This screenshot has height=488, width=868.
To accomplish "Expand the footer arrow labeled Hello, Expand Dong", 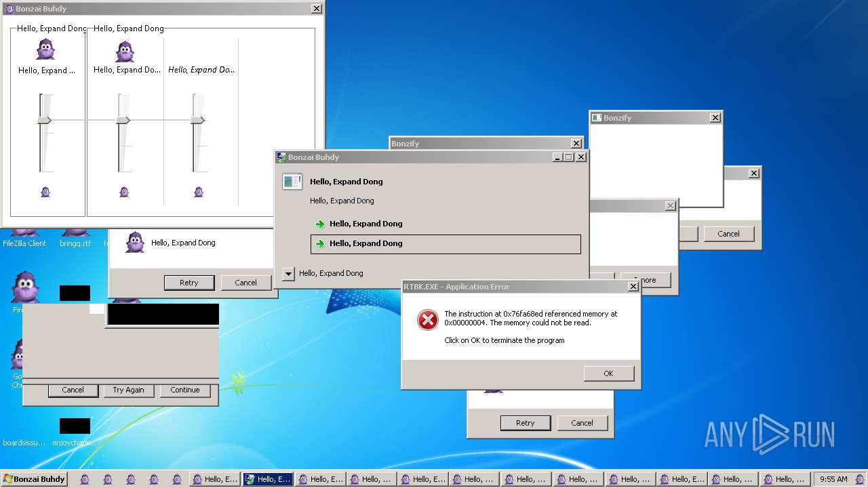I will click(288, 274).
